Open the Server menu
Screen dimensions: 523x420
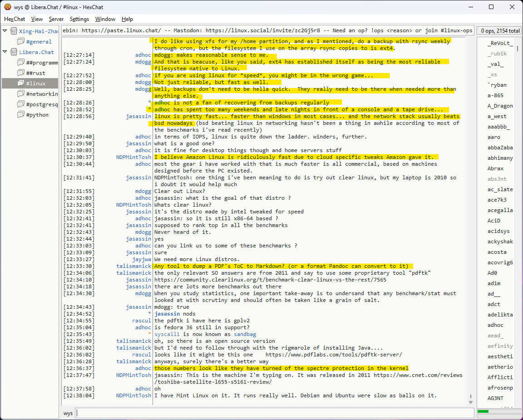pos(56,19)
